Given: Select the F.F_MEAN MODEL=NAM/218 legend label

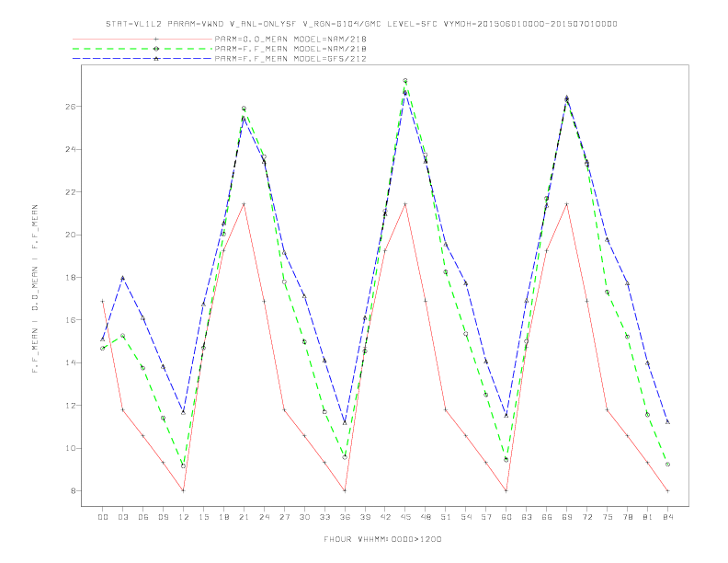Looking at the screenshot, I should [290, 49].
